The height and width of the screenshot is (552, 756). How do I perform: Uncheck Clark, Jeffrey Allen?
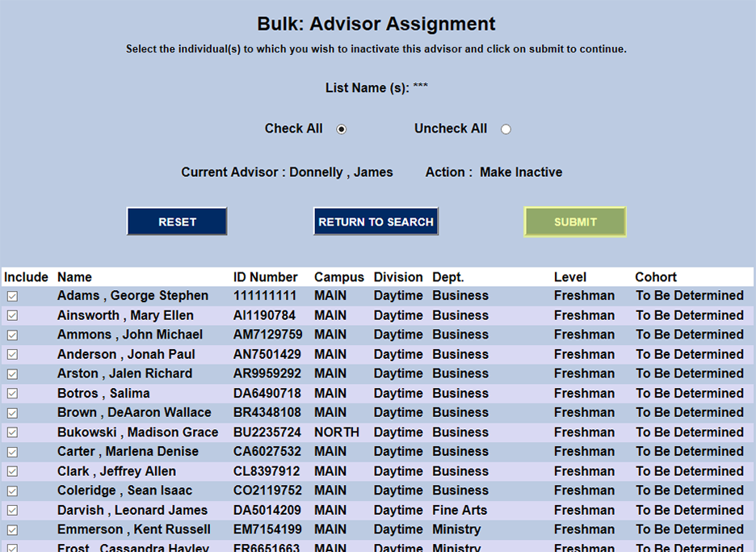click(11, 471)
